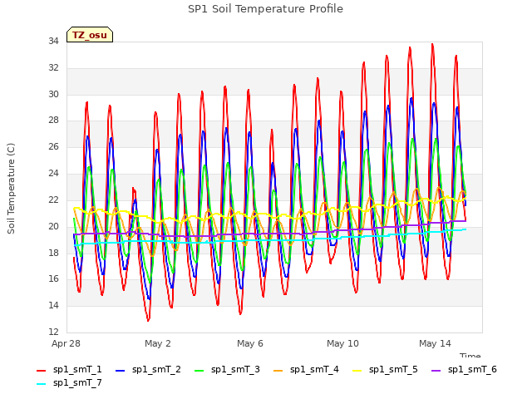Click the 26 y-axis tick label

coord(53,147)
